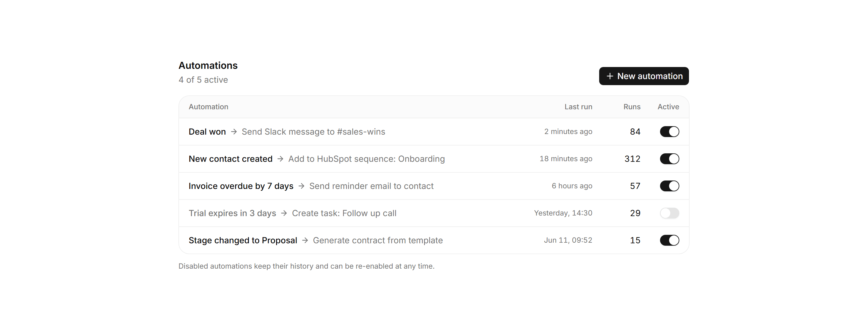The image size is (868, 329).
Task: Click the arrow icon after New contact created
Action: click(x=280, y=158)
